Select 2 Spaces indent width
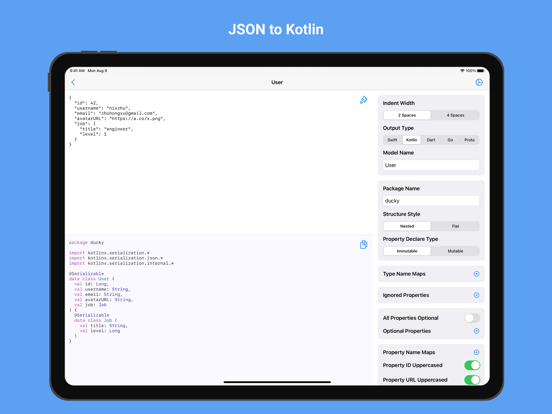 pos(407,115)
